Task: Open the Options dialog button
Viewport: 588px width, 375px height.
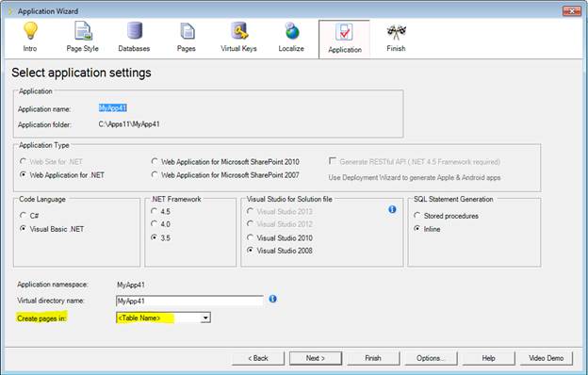Action: tap(431, 358)
